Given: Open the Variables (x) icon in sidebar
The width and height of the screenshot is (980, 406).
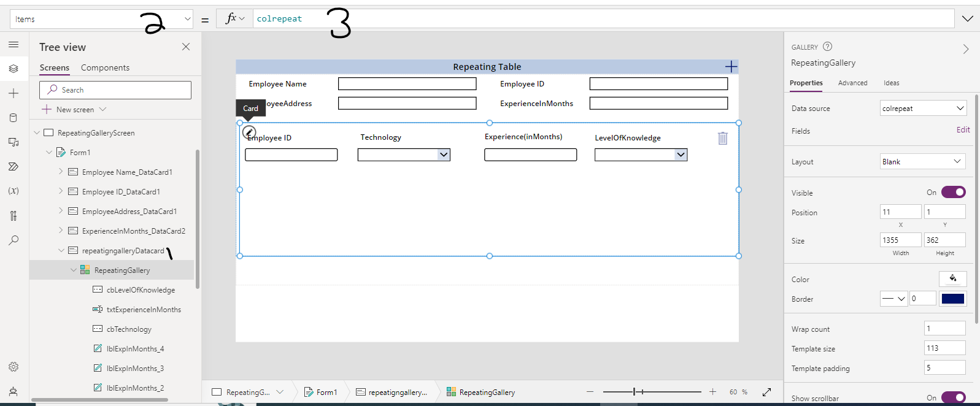Looking at the screenshot, I should click(14, 191).
